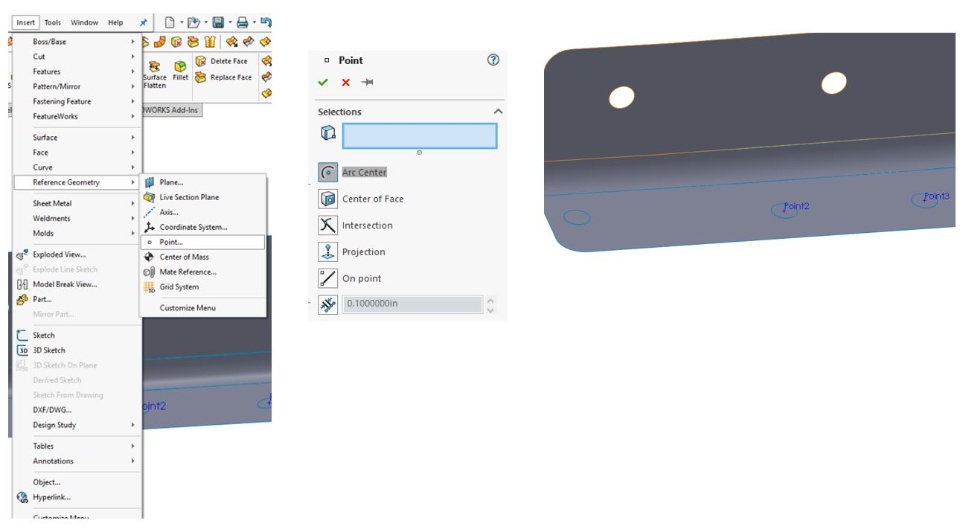Open the Tables submenu

[x=77, y=446]
